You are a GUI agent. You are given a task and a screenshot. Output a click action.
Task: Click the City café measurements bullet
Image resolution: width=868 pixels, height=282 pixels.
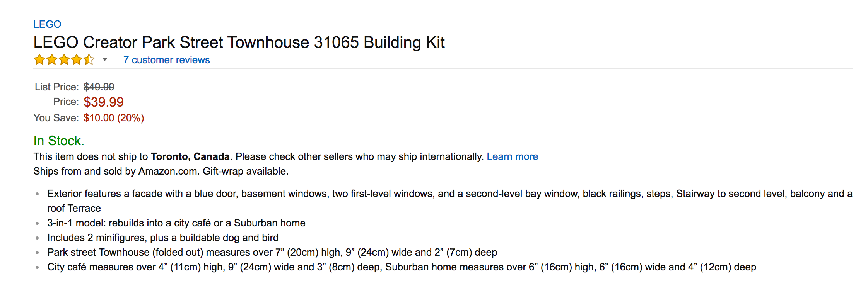pos(402,267)
